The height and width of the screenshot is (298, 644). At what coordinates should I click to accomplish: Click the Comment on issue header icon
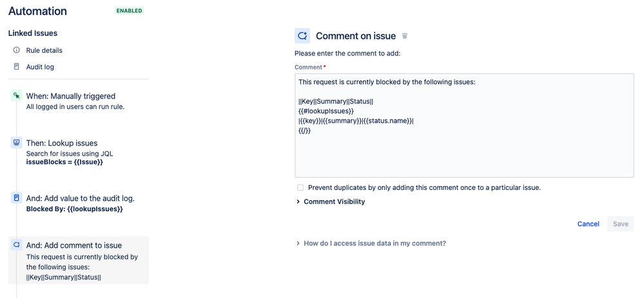tap(302, 36)
